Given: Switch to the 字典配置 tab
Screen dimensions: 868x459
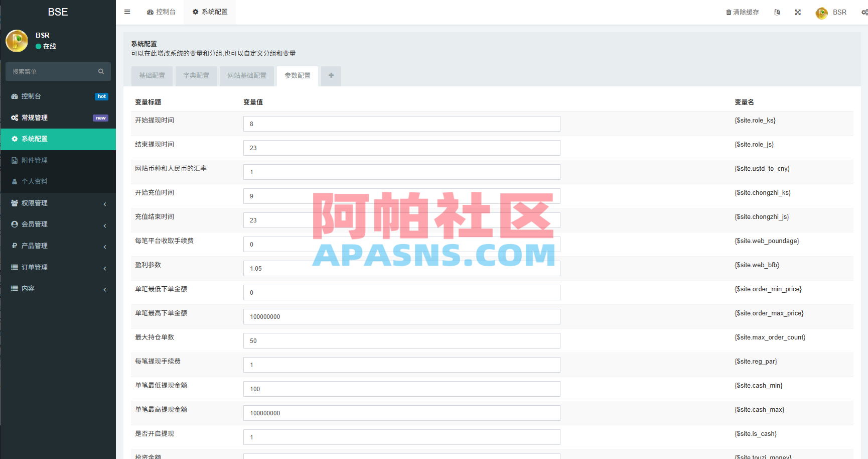Looking at the screenshot, I should [196, 76].
